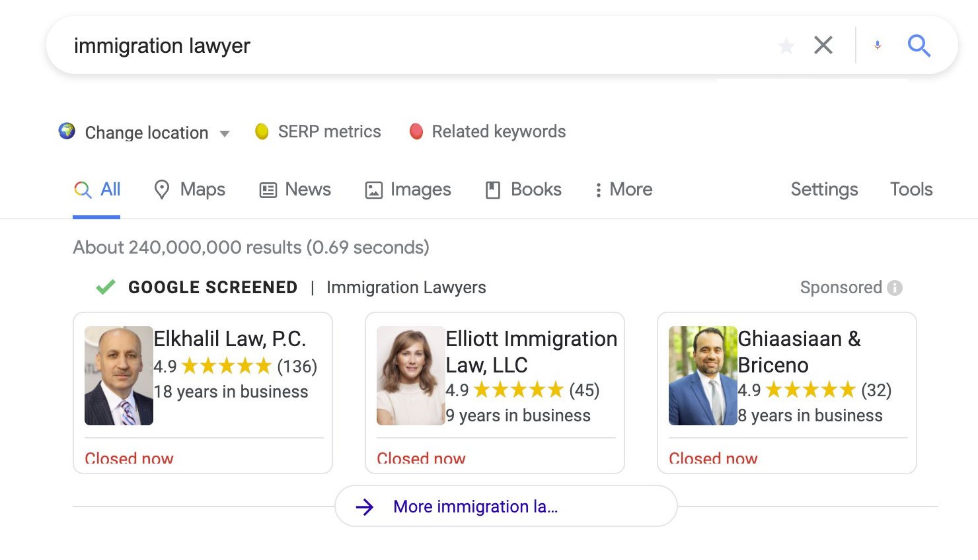The height and width of the screenshot is (560, 978).
Task: Click the microphone voice search icon
Action: [x=877, y=45]
